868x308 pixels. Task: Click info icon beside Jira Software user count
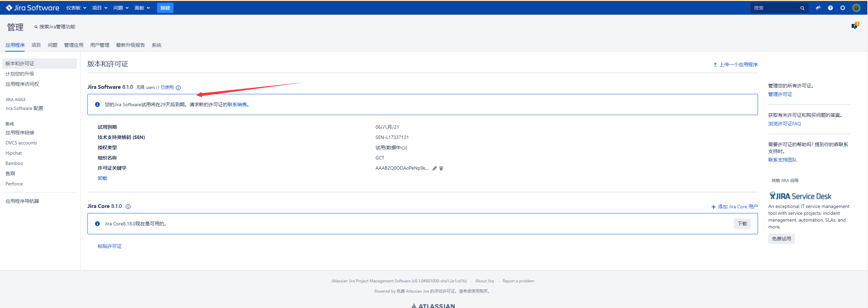point(178,88)
